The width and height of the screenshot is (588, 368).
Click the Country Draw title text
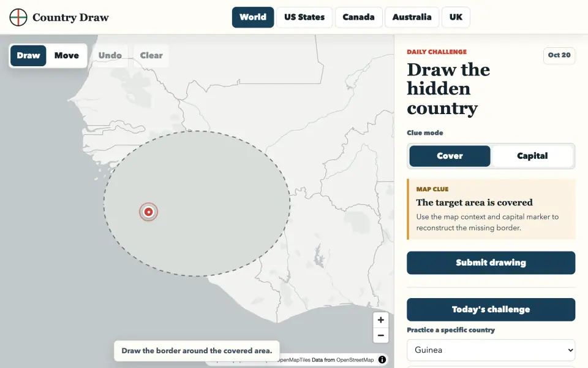tap(70, 17)
